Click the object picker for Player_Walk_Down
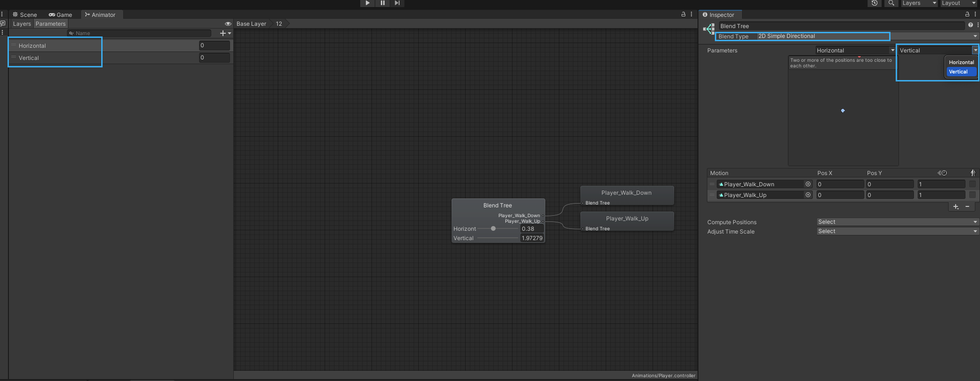The height and width of the screenshot is (381, 980). click(x=808, y=184)
